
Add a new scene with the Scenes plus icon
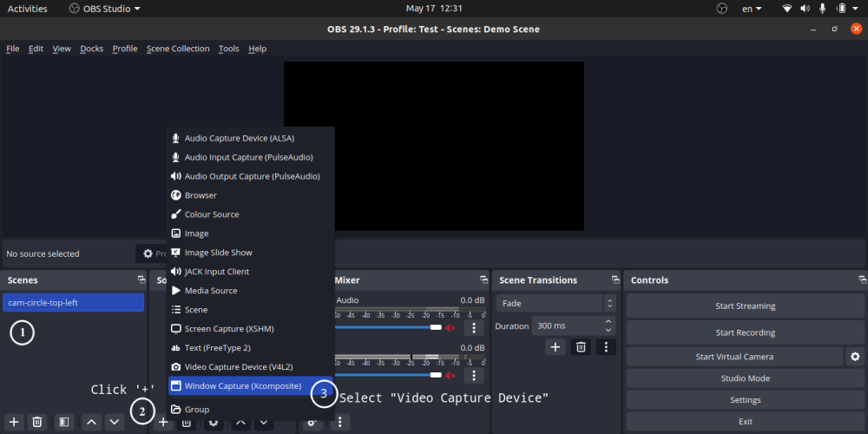(x=14, y=423)
